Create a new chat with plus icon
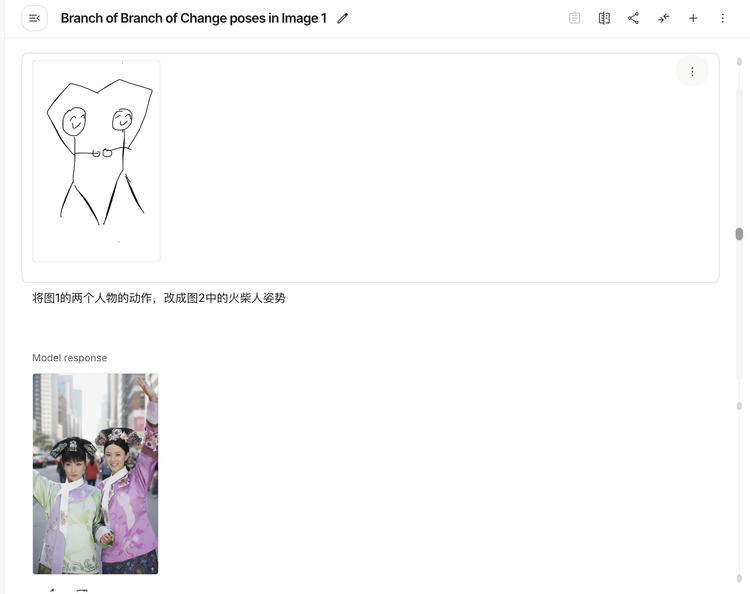 point(693,18)
